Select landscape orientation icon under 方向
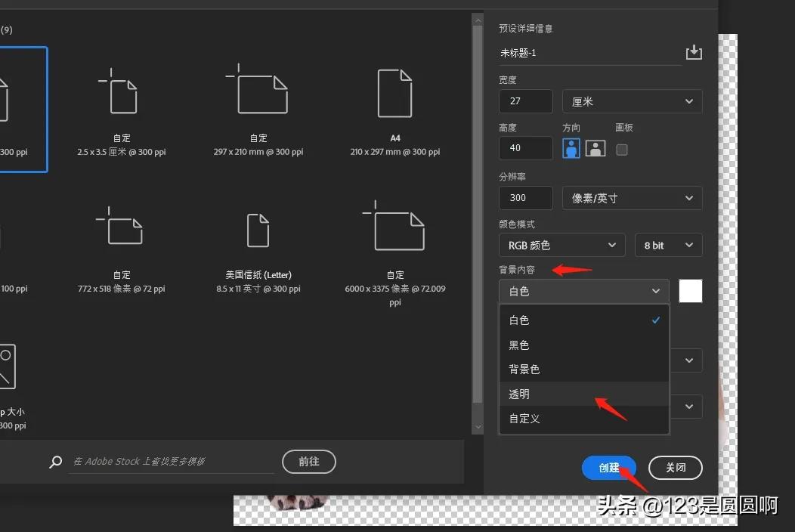The height and width of the screenshot is (532, 795). click(x=595, y=149)
